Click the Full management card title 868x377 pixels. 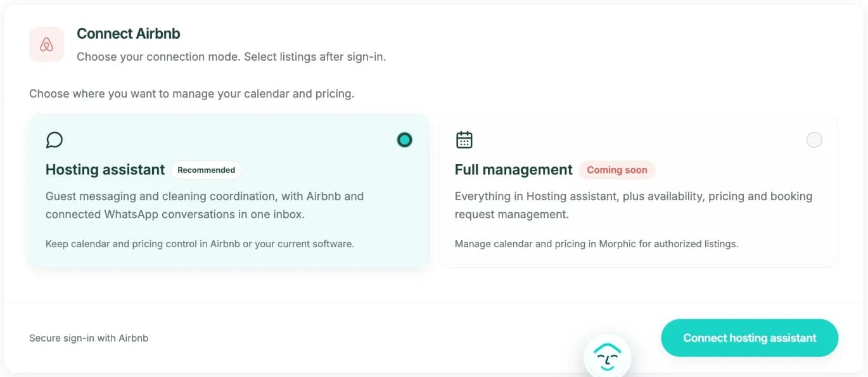pyautogui.click(x=514, y=170)
